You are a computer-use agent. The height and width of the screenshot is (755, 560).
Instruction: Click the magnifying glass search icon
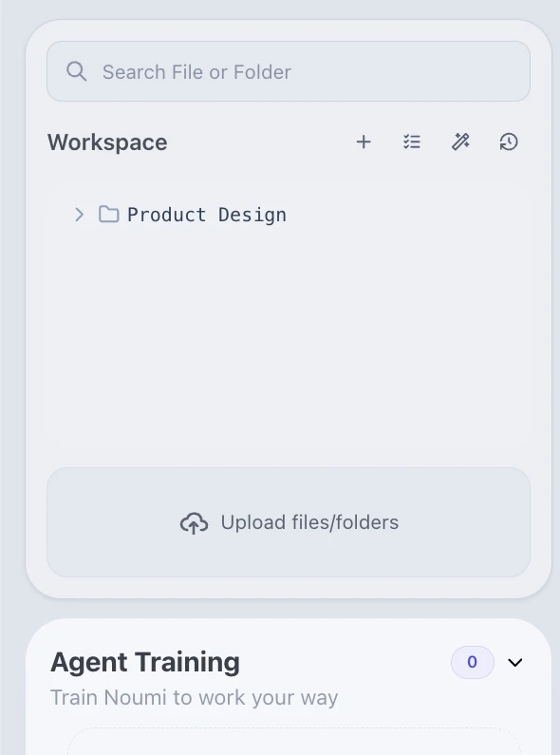coord(77,71)
